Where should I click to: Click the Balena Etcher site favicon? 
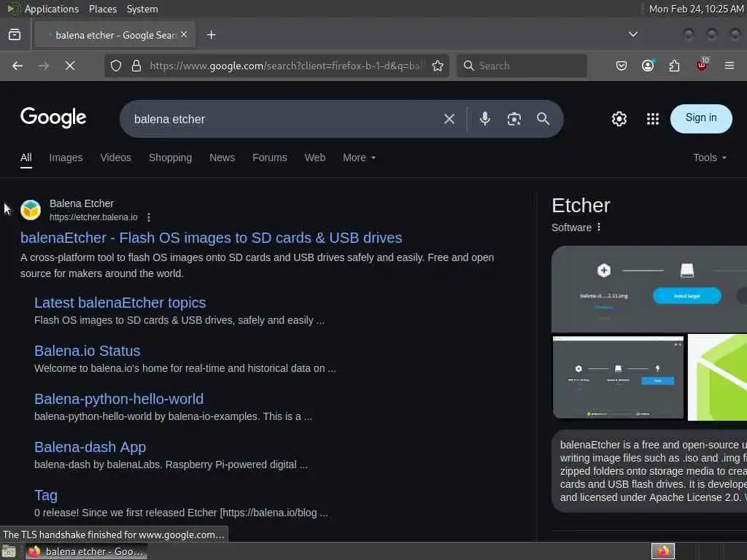pos(31,210)
